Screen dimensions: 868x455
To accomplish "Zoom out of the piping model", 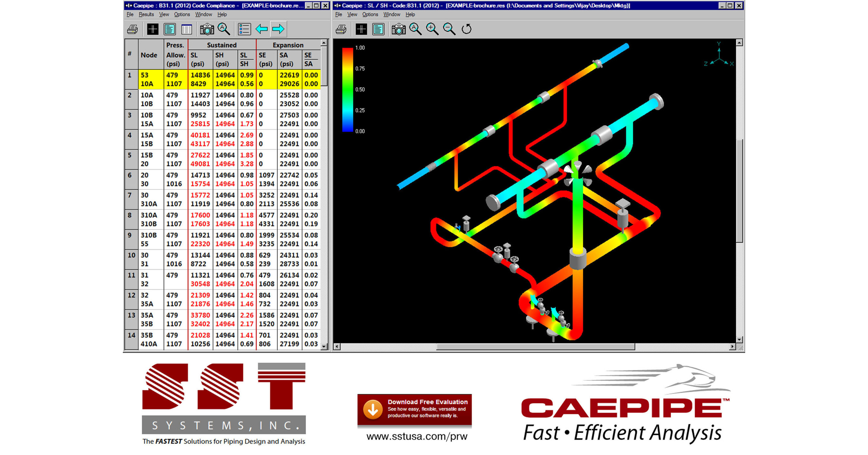I will [x=449, y=29].
